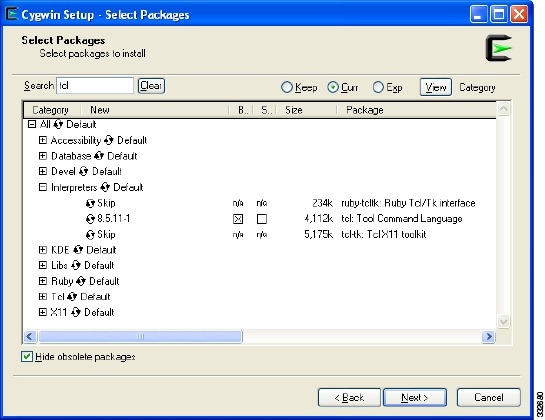
Task: Select row tcl: Tool Command Language
Action: 260,219
